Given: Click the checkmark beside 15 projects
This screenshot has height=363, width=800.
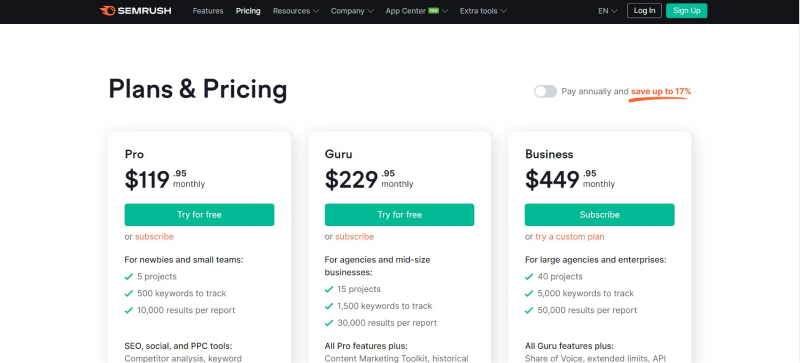Looking at the screenshot, I should (x=329, y=289).
